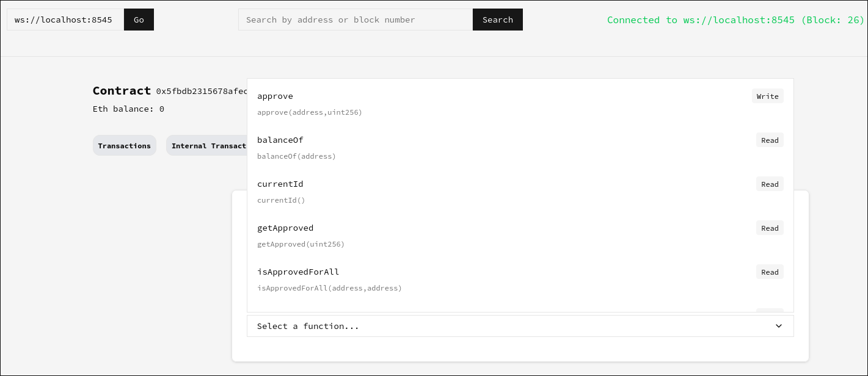The width and height of the screenshot is (868, 376).
Task: Click the Read badge next to balanceOf
Action: [x=770, y=140]
